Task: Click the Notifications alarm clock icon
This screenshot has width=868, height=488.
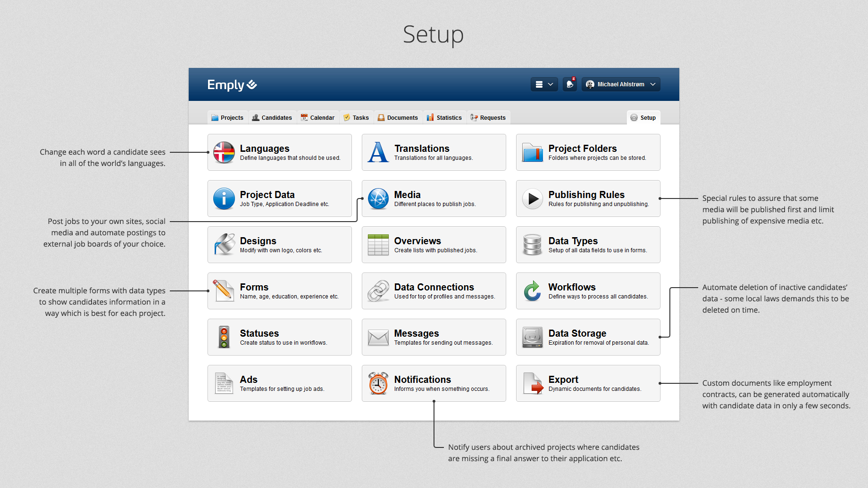Action: coord(378,383)
